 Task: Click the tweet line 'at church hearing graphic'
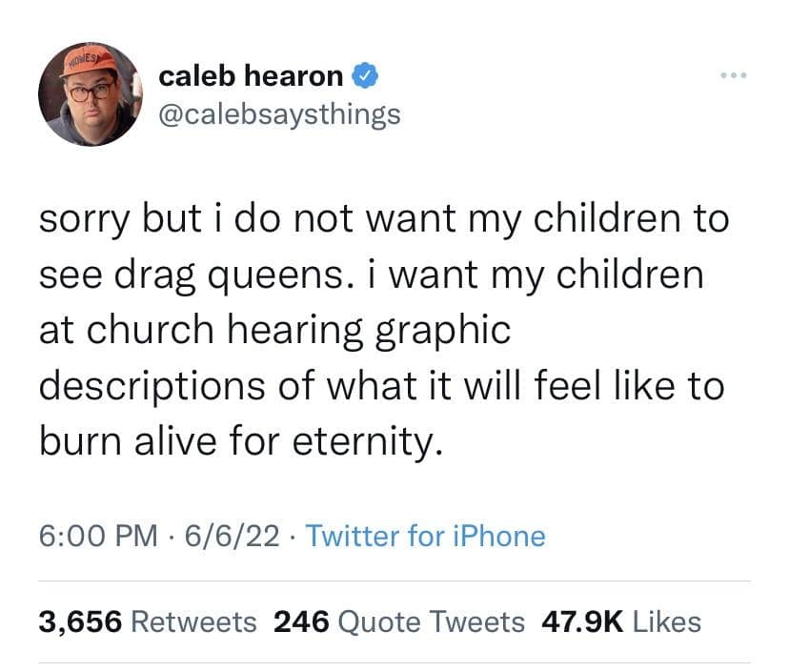[x=274, y=331]
